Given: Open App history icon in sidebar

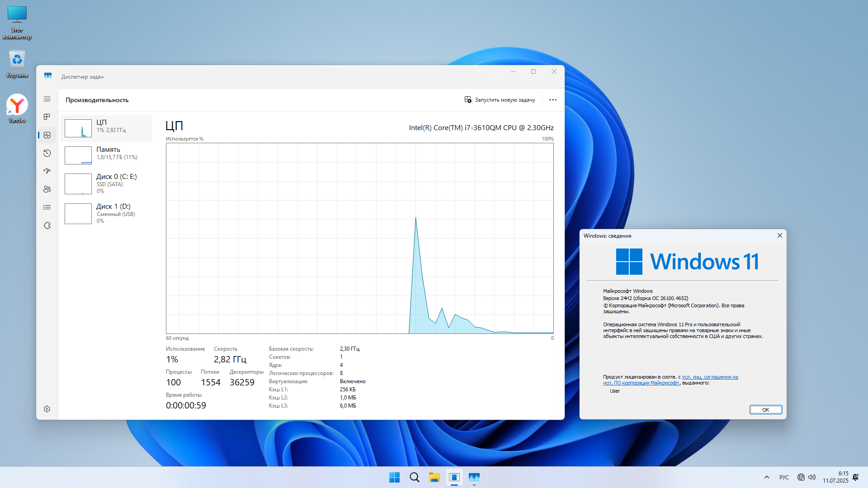Looking at the screenshot, I should pyautogui.click(x=47, y=153).
